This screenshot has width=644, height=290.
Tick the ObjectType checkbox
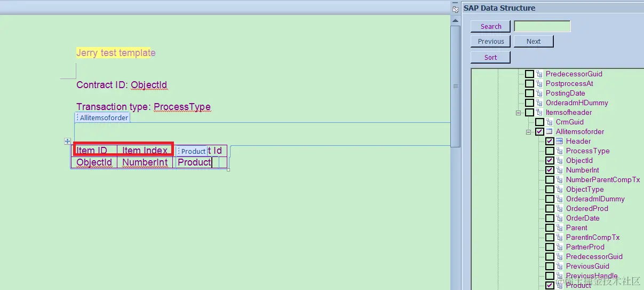tap(550, 189)
